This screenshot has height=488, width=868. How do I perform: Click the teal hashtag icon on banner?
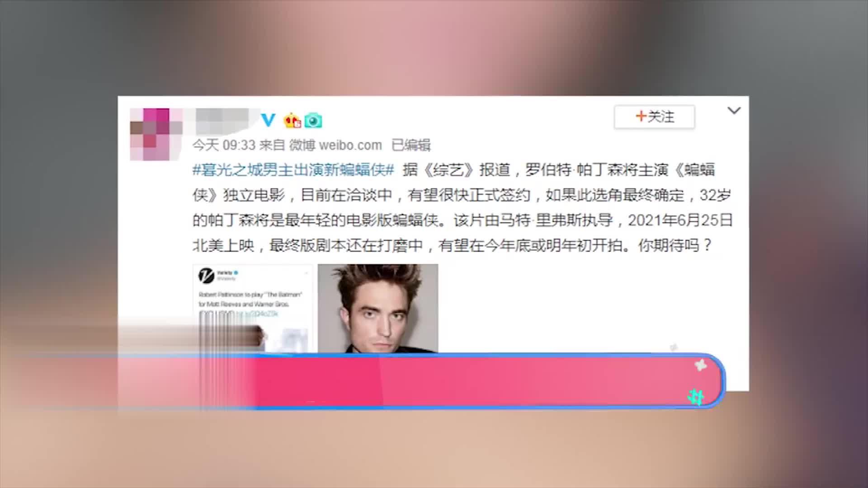[696, 398]
